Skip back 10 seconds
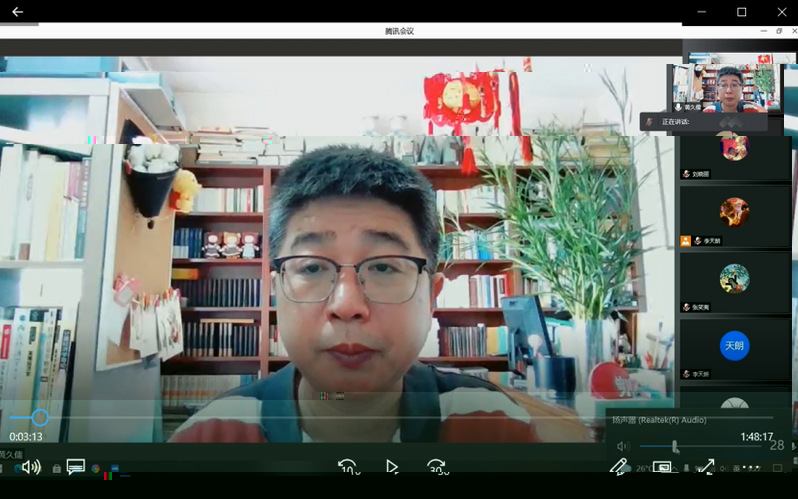 coord(349,467)
